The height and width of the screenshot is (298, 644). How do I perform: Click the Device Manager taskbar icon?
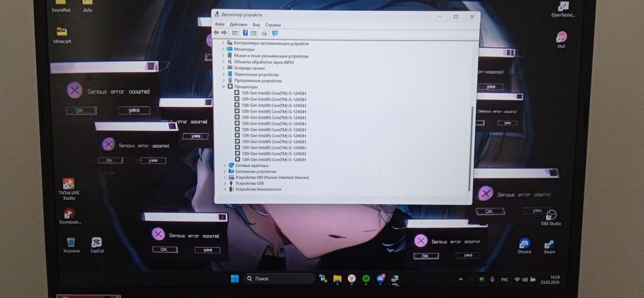pyautogui.click(x=395, y=279)
